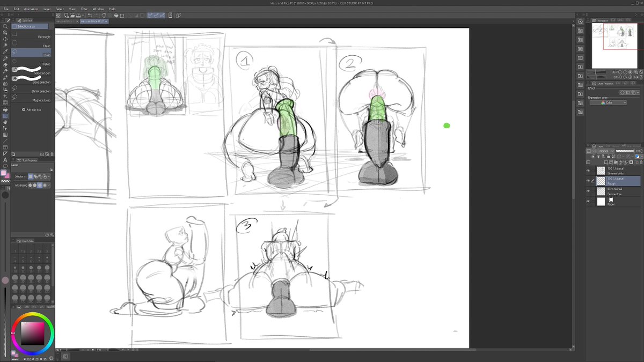Select the Text tool
Image resolution: width=644 pixels, height=362 pixels.
(5, 160)
